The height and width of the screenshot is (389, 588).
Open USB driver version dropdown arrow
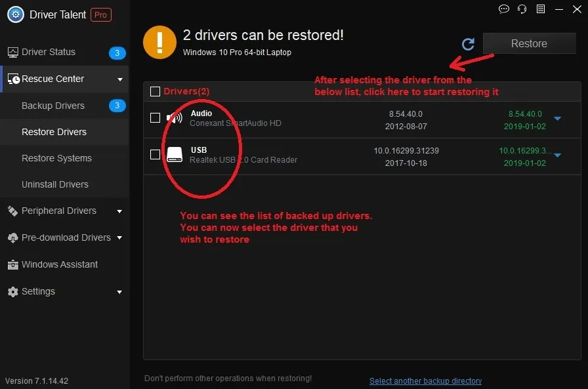558,155
